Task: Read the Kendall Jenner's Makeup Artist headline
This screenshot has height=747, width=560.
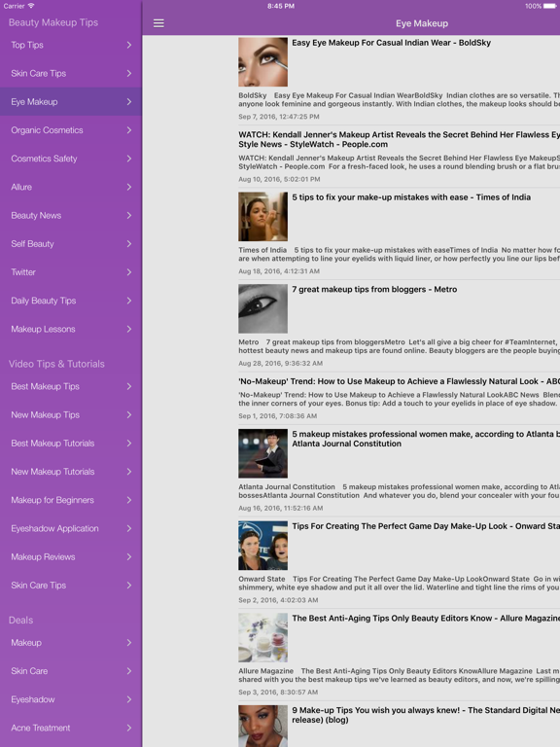Action: click(399, 140)
